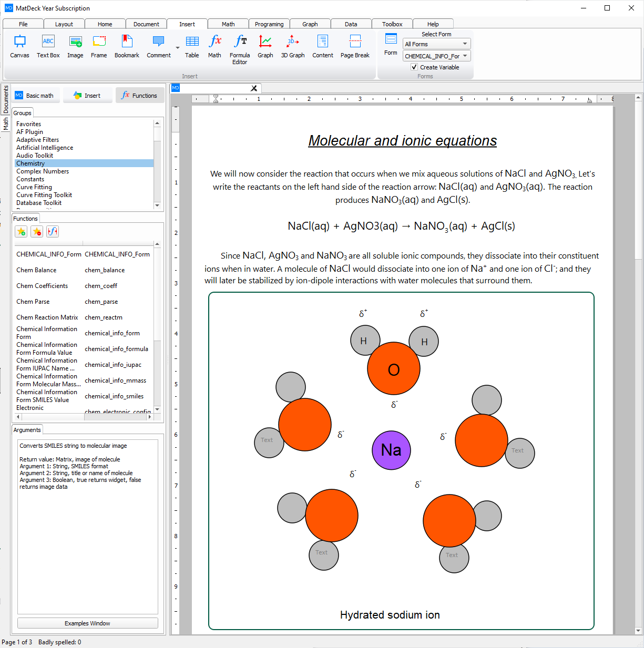Click the Form icon in the ribbon
The width and height of the screenshot is (644, 648).
pos(391,44)
